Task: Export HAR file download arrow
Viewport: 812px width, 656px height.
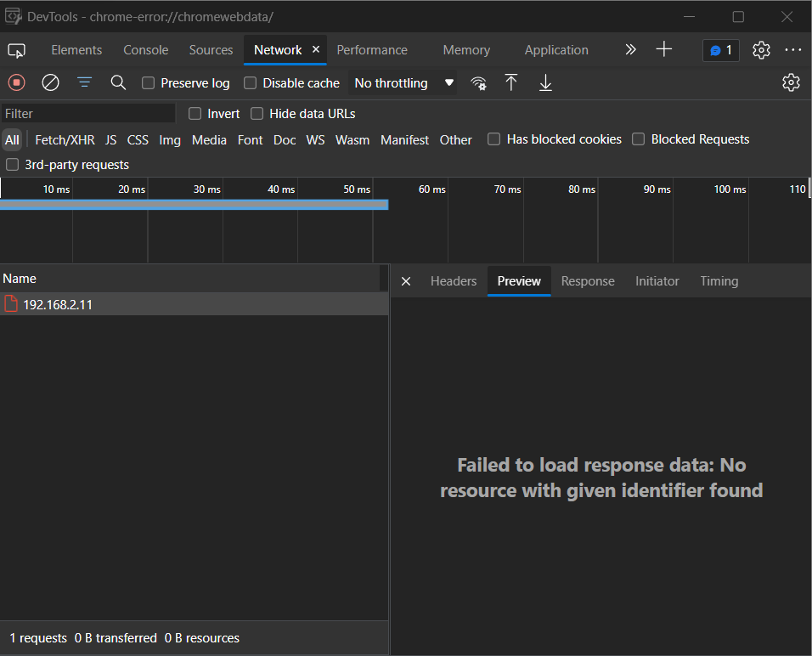Action: coord(545,82)
